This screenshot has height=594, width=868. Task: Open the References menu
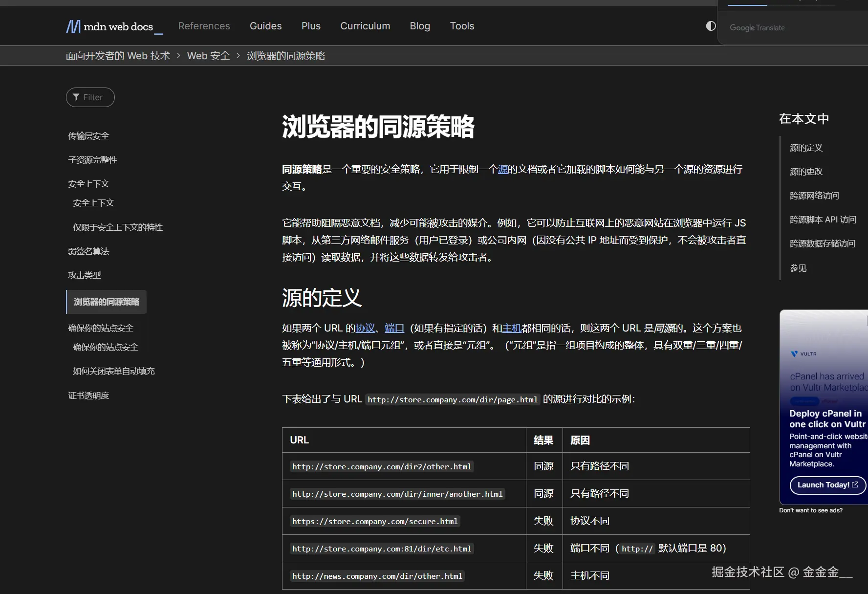point(204,26)
